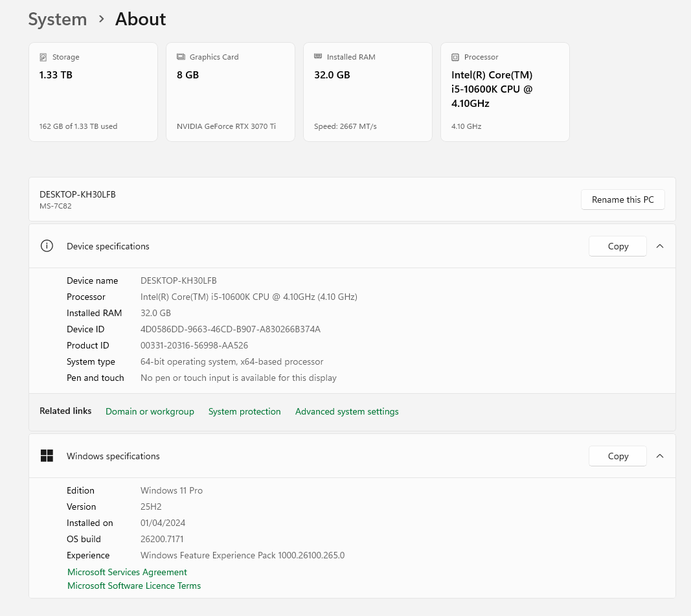Image resolution: width=691 pixels, height=616 pixels.
Task: Click the Installed RAM icon
Action: [318, 57]
